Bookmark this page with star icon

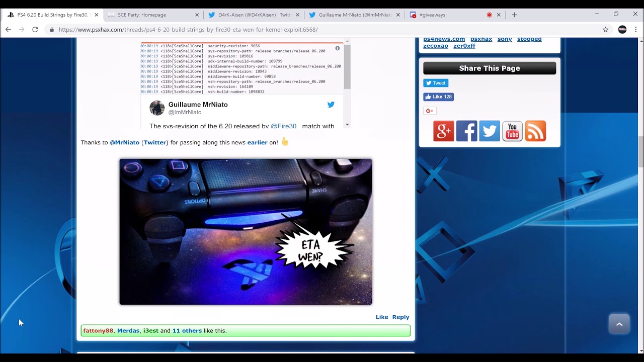click(605, 30)
